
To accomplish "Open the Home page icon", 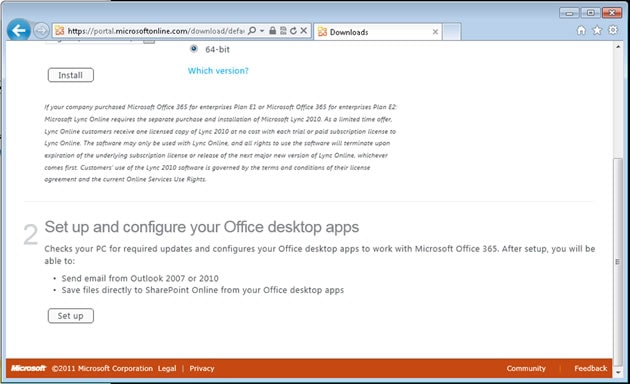I will click(x=581, y=30).
